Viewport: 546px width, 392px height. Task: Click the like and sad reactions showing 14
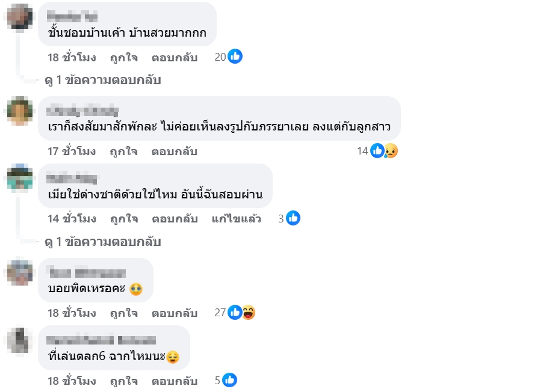tap(384, 151)
